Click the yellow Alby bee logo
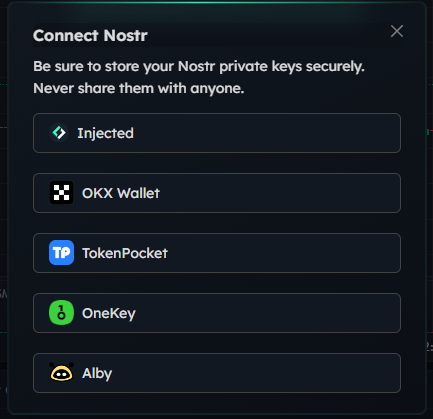Image resolution: width=433 pixels, height=419 pixels. [x=61, y=372]
